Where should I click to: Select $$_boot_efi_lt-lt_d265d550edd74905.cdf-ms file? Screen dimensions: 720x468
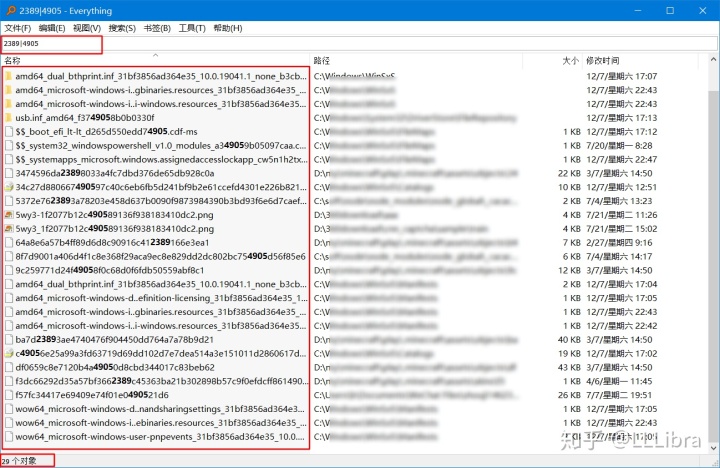107,132
